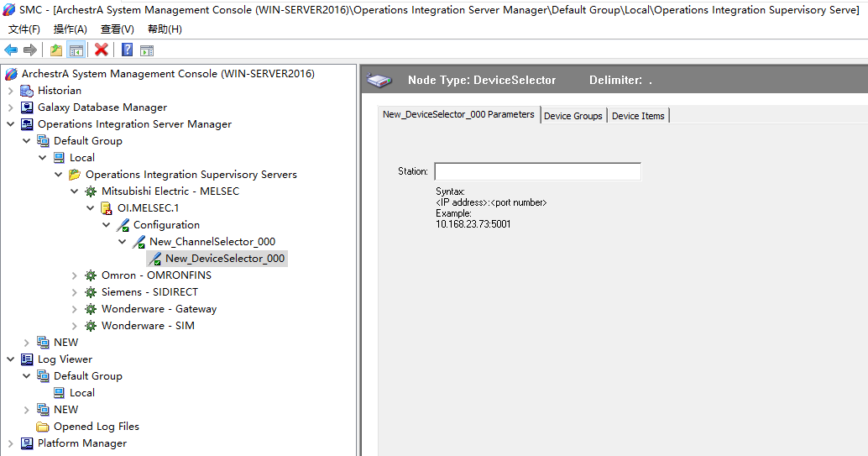
Task: Select the New_ChannelSelector_000 tree item
Action: pyautogui.click(x=212, y=242)
